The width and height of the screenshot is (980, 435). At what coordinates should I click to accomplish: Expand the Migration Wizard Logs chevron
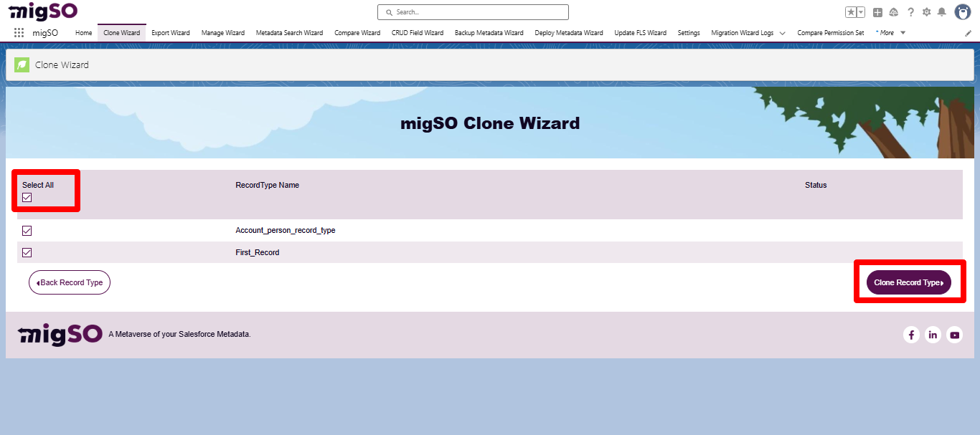782,33
